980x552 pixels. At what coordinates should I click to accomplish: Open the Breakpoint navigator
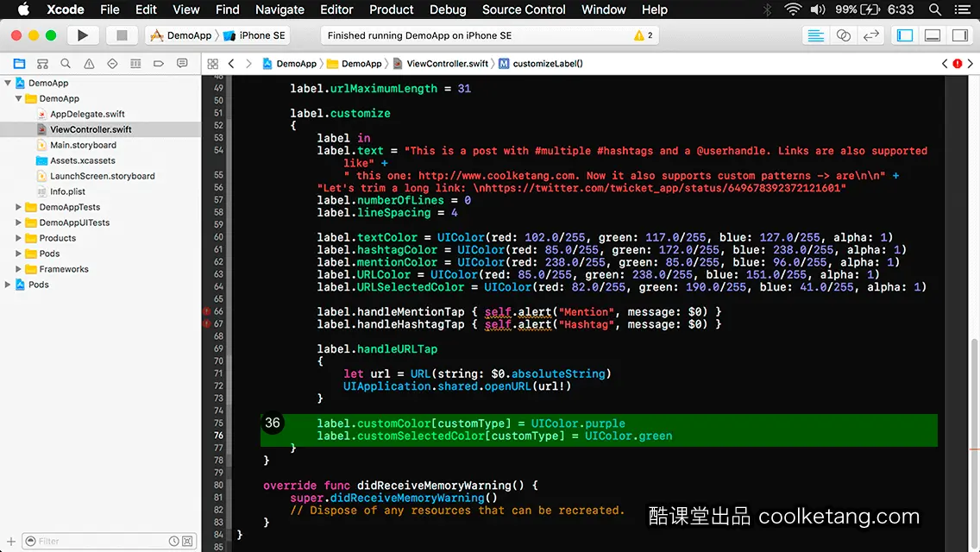coord(158,64)
